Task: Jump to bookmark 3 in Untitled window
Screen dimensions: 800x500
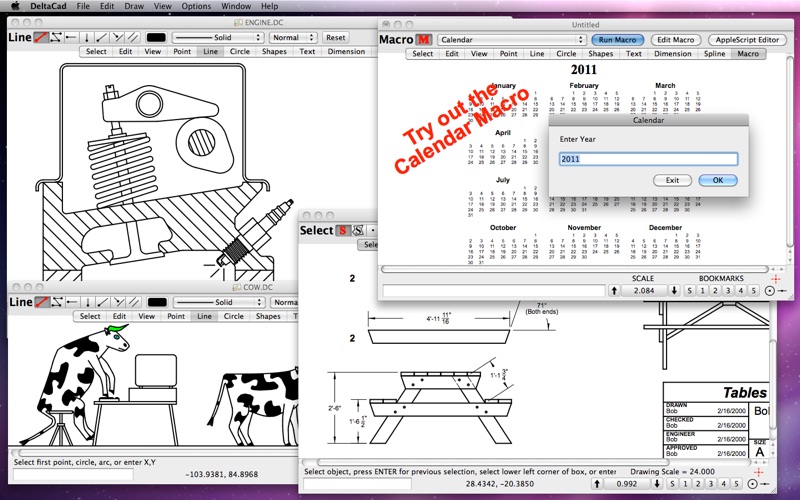Action: click(x=727, y=290)
